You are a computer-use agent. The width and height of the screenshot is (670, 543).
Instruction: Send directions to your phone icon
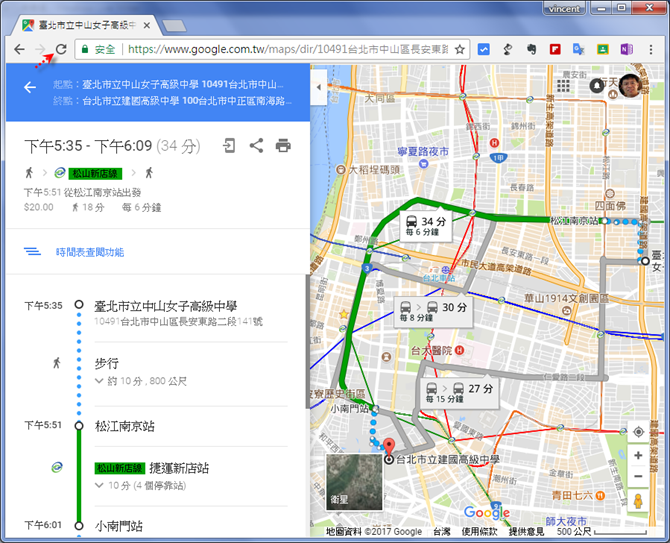[229, 146]
